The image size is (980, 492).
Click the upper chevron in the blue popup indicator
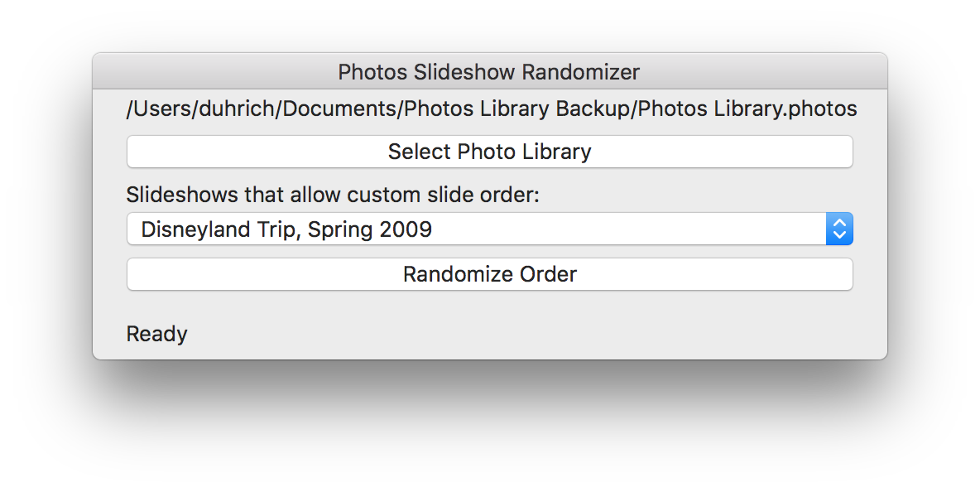click(x=839, y=223)
